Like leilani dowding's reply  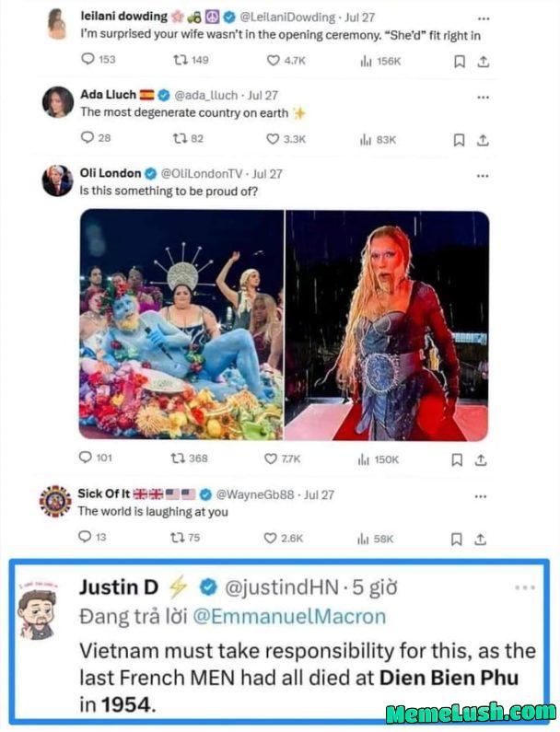[x=273, y=60]
